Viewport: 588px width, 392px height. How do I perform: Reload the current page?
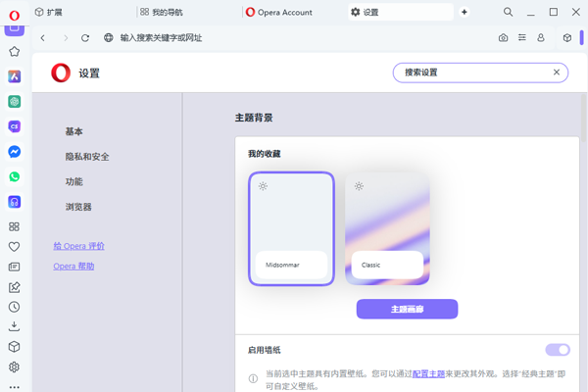[x=85, y=37]
